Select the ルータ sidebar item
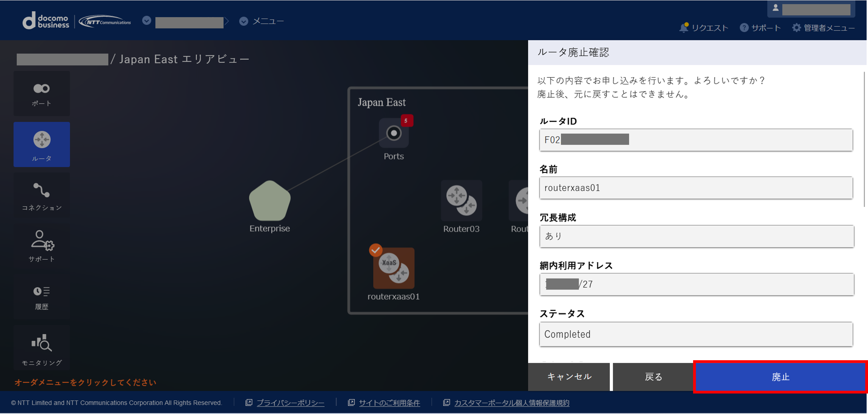The width and height of the screenshot is (868, 414). (41, 144)
